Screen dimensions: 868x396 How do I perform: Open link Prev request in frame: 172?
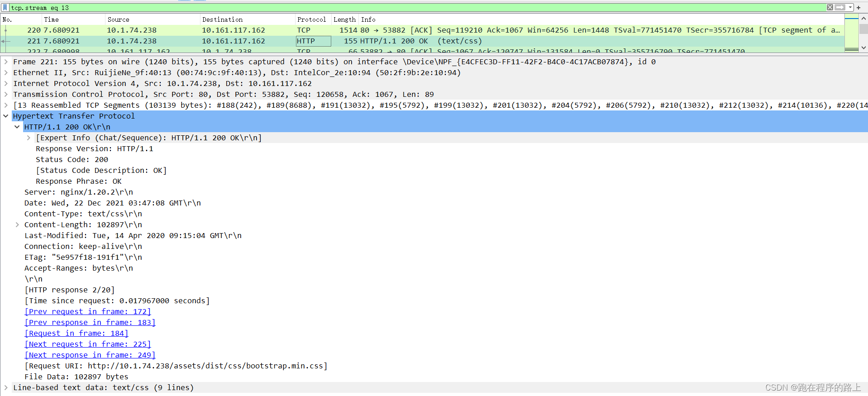[x=88, y=312]
